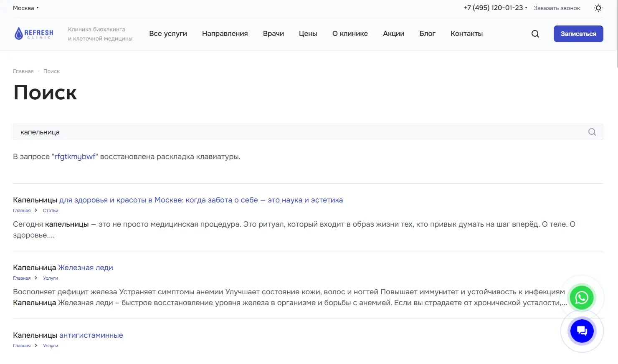Image resolution: width=618 pixels, height=364 pixels.
Task: Open the Капельницы антигистаминные result
Action: pos(68,335)
